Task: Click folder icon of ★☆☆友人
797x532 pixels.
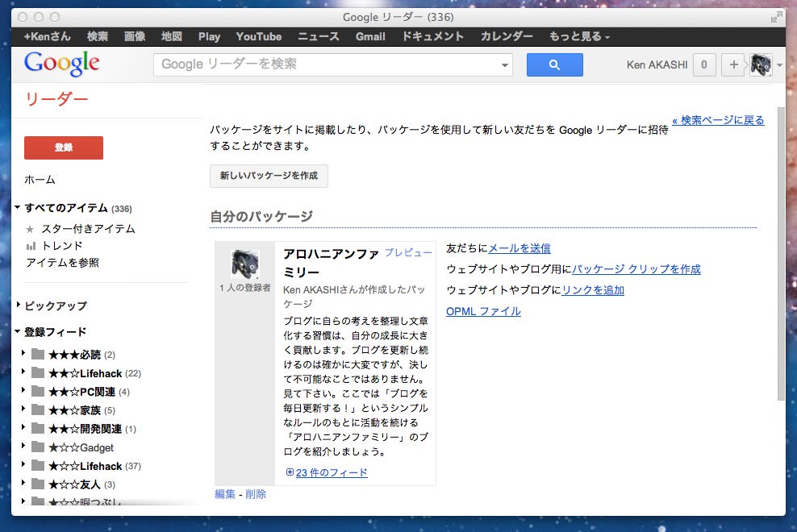Action: tap(38, 484)
